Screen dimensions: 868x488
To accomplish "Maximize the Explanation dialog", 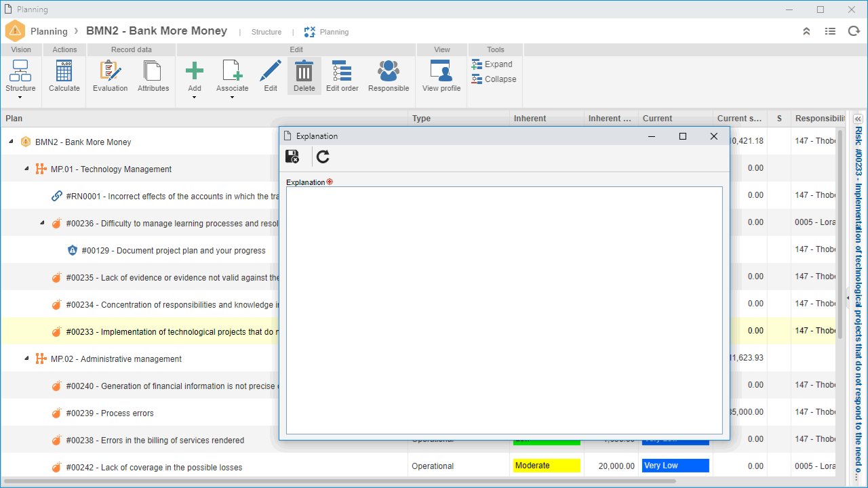I will click(x=683, y=136).
